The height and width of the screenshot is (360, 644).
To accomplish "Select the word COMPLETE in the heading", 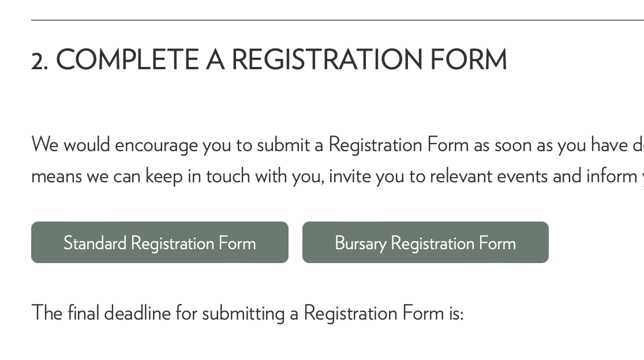I will (x=128, y=59).
